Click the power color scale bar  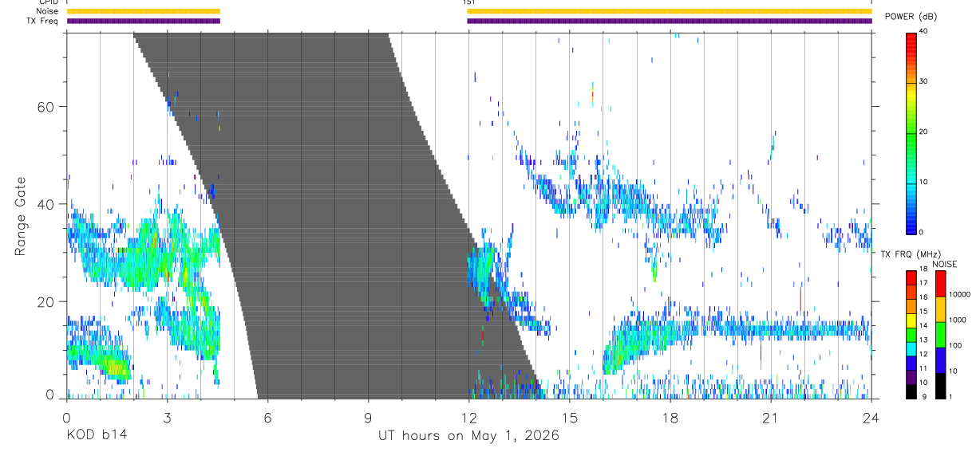(911, 132)
